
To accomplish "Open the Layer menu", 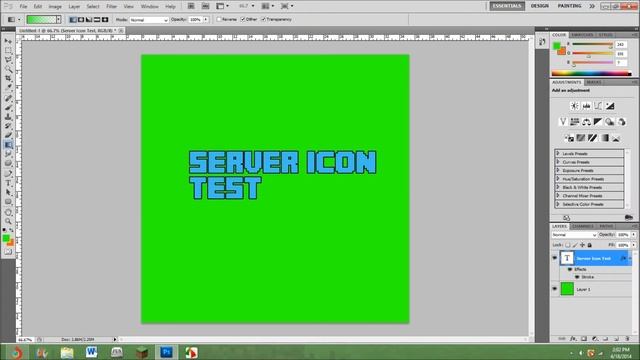I will pos(74,7).
